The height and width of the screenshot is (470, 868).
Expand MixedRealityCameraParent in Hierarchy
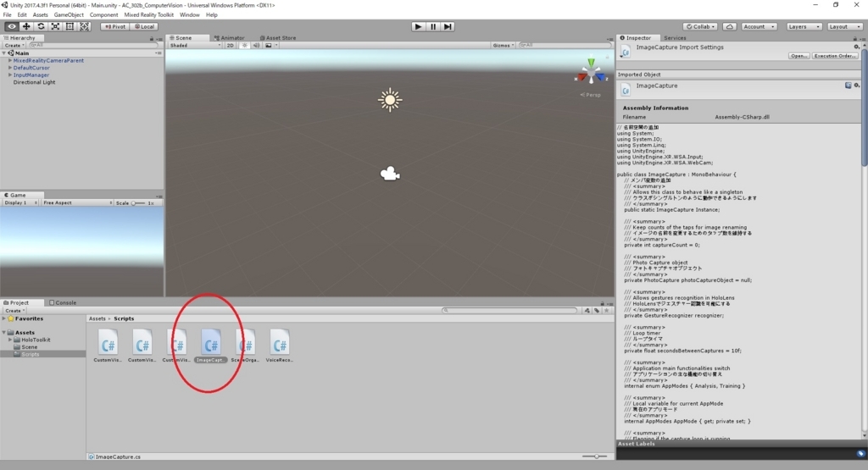pos(10,61)
